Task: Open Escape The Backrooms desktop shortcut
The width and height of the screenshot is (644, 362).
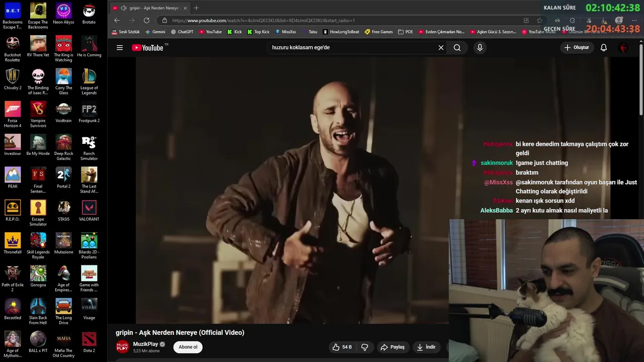Action: (38, 16)
